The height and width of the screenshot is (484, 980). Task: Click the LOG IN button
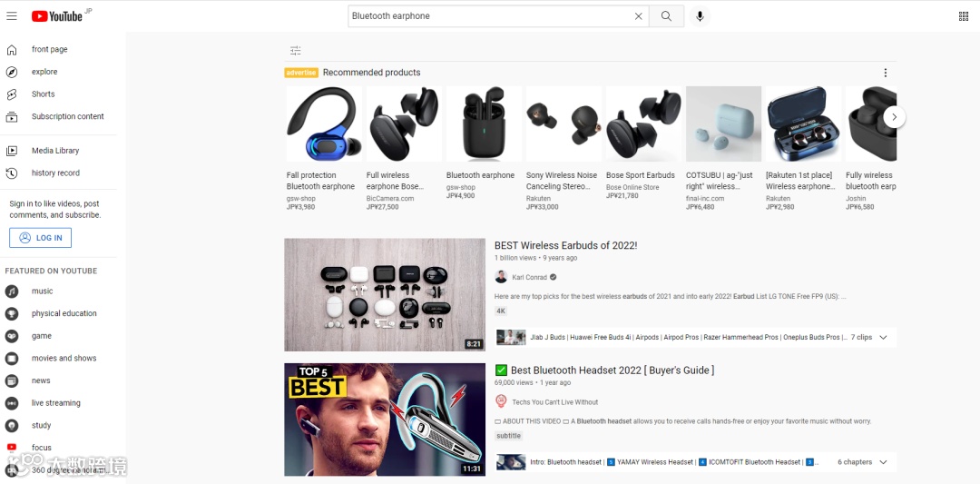[40, 238]
